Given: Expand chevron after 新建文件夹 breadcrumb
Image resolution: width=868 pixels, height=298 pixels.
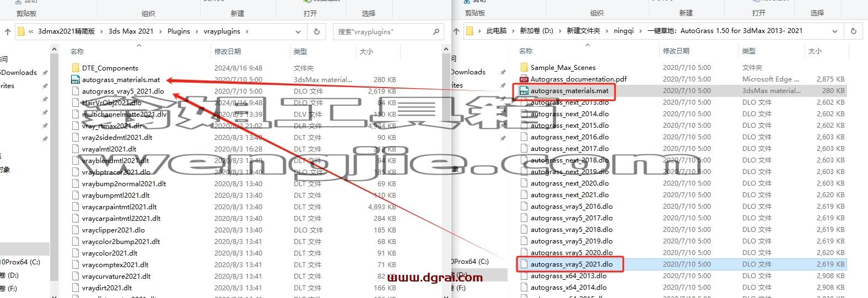Looking at the screenshot, I should point(607,31).
